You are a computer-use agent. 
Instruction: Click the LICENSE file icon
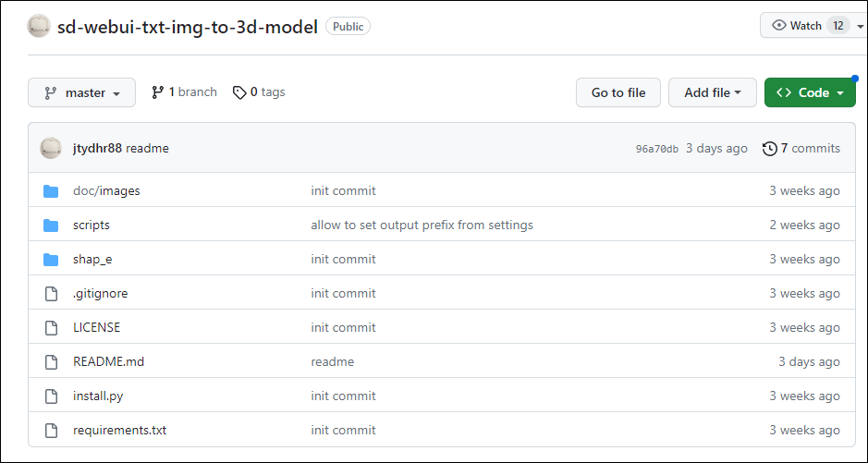pyautogui.click(x=51, y=328)
